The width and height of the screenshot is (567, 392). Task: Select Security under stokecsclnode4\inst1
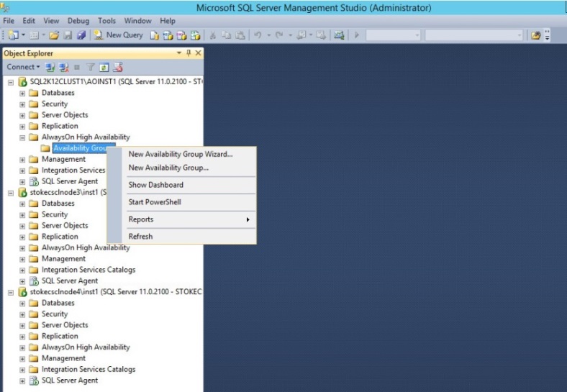coord(55,314)
